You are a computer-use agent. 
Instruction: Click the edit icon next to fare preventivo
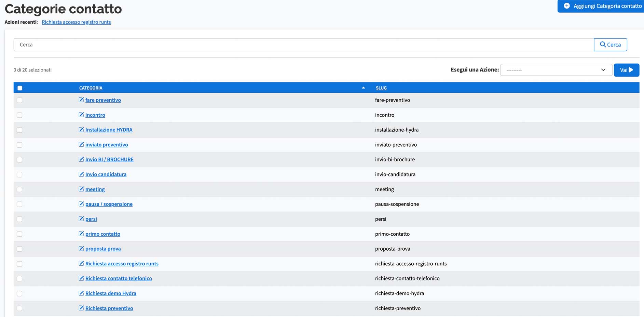coord(81,100)
